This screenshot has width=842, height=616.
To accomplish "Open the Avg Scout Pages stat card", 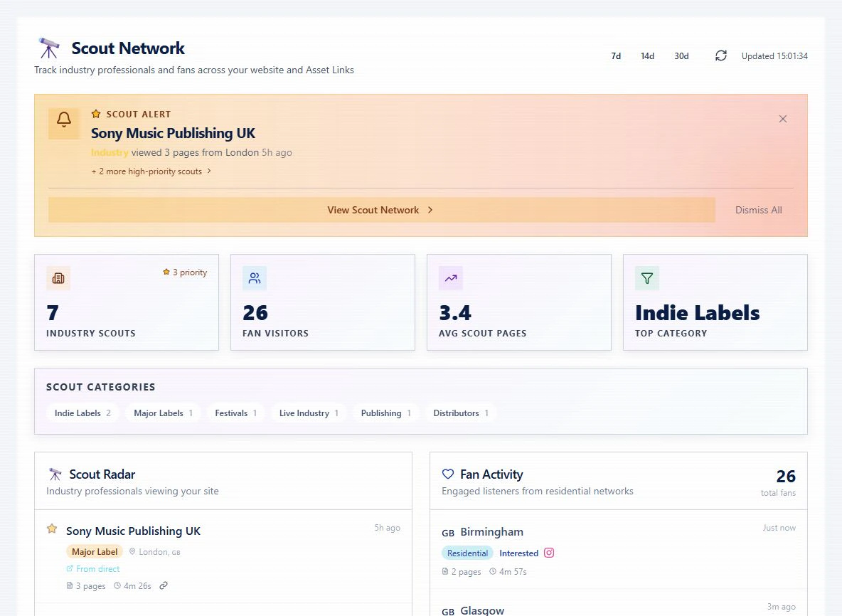I will [518, 302].
